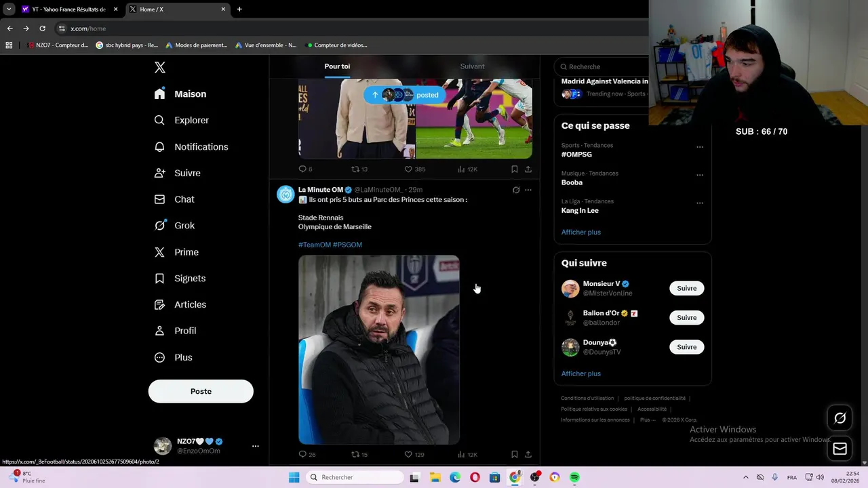
Task: Follow DounyaTV with Suivre button
Action: pos(686,347)
